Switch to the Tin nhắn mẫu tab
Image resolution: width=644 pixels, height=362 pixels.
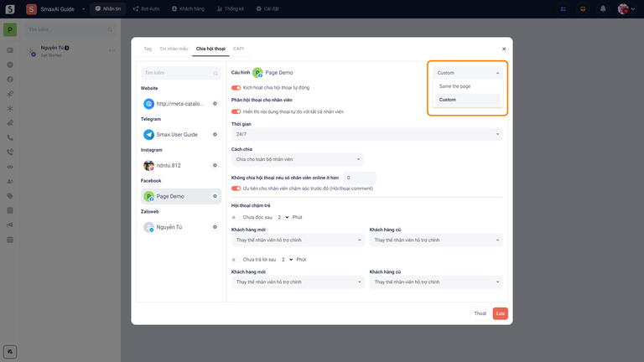click(x=174, y=49)
